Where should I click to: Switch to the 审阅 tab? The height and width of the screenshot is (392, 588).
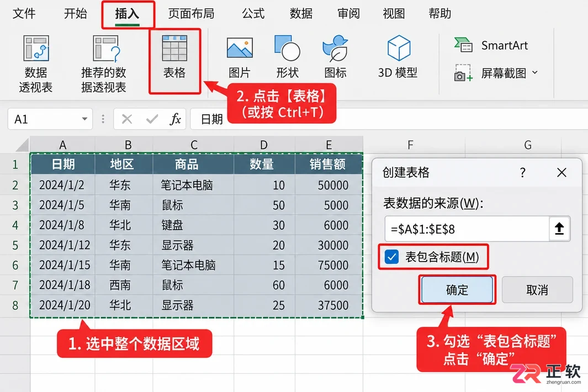[x=349, y=13]
